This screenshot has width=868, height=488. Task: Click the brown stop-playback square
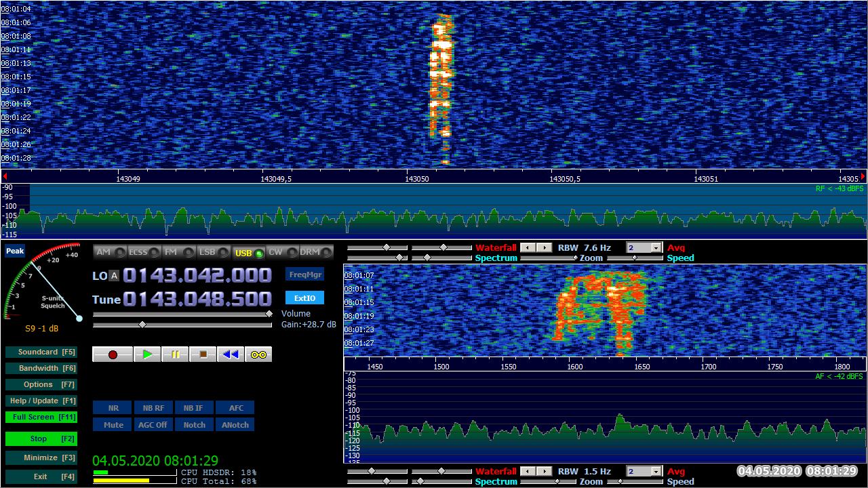tap(203, 354)
